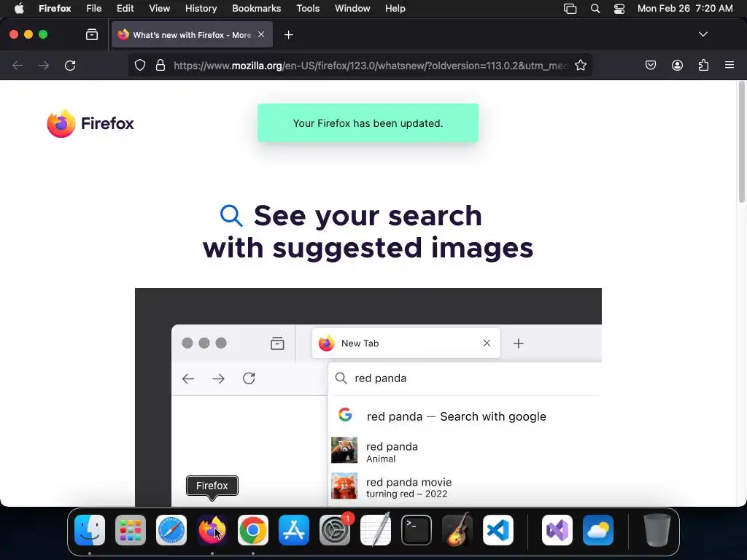747x560 pixels.
Task: Open Launchpad from the Dock
Action: point(131,530)
